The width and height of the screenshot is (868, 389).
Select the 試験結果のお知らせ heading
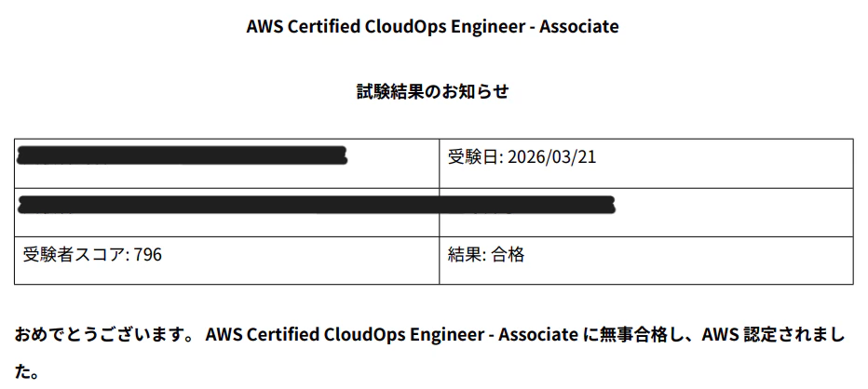(432, 91)
